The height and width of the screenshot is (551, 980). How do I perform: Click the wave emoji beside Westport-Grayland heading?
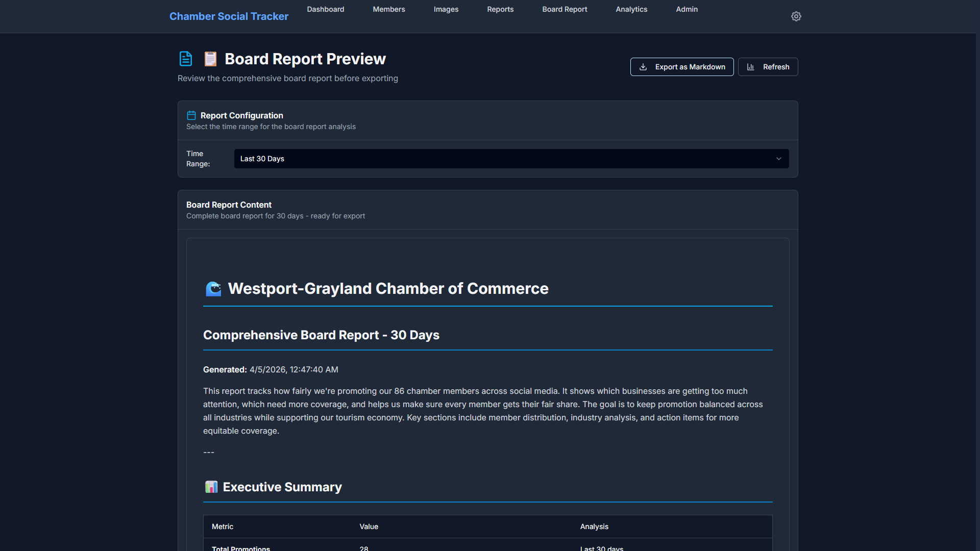coord(213,289)
